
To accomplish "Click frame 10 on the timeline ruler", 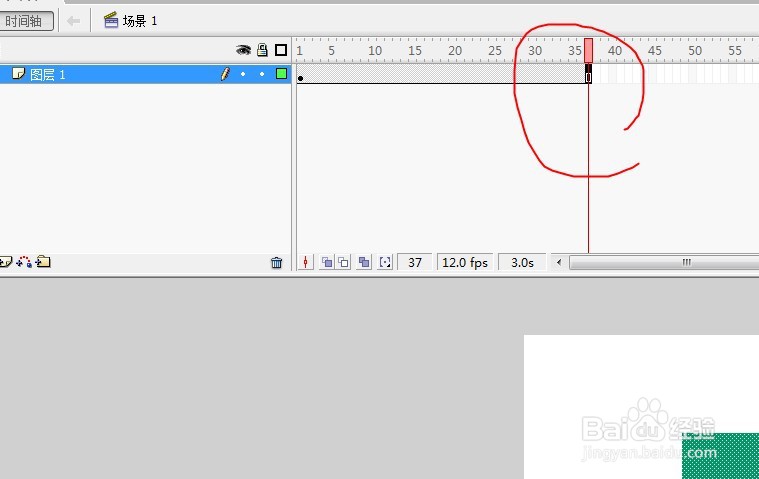I will [375, 50].
